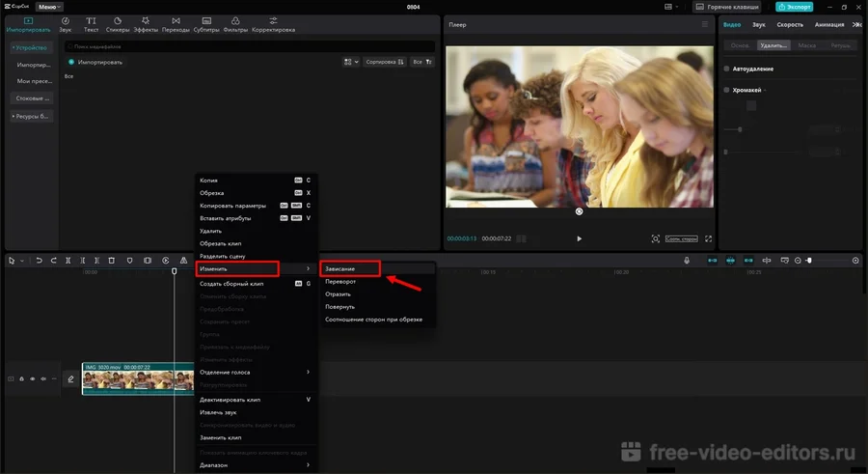Open the Фильтры (Filters) panel
The height and width of the screenshot is (474, 868).
pos(235,23)
